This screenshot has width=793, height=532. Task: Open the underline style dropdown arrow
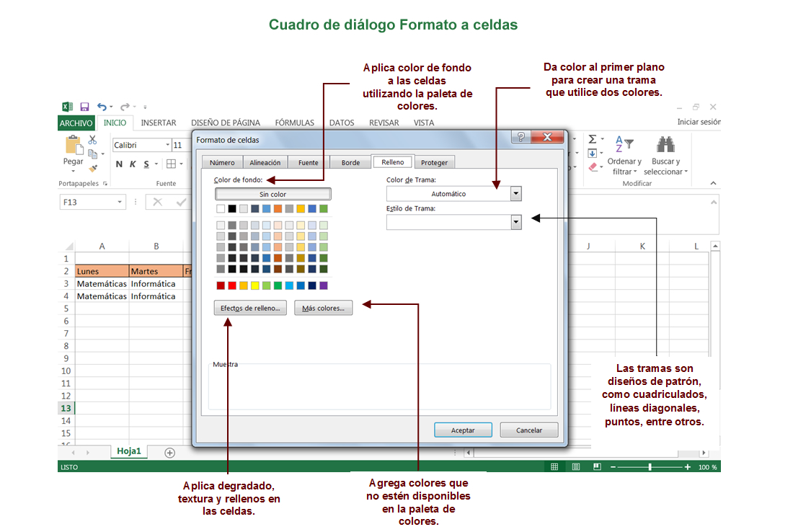pyautogui.click(x=156, y=164)
